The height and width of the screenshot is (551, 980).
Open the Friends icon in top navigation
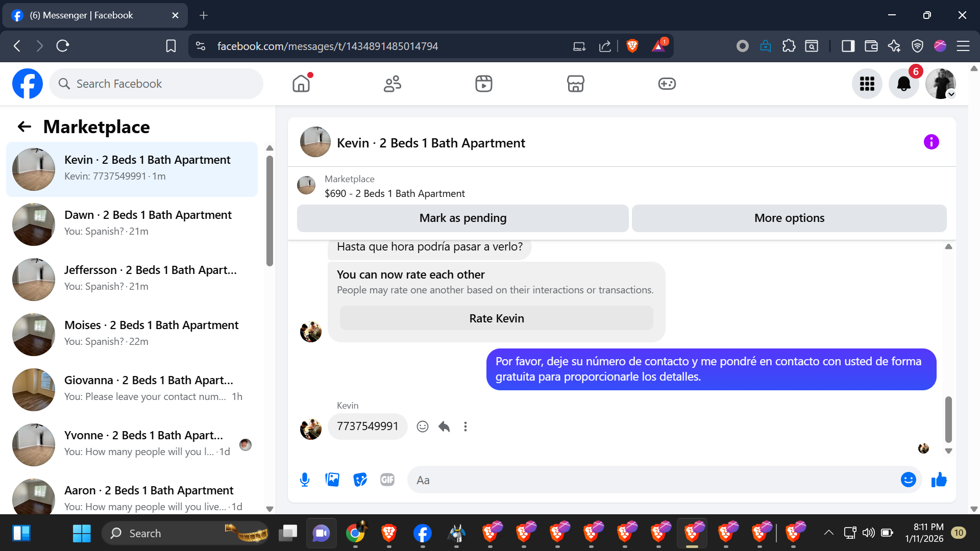coord(393,84)
